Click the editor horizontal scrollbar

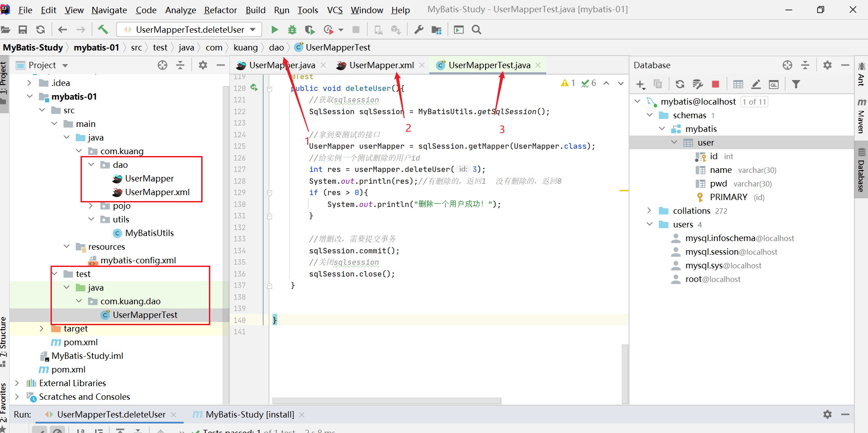[x=386, y=401]
